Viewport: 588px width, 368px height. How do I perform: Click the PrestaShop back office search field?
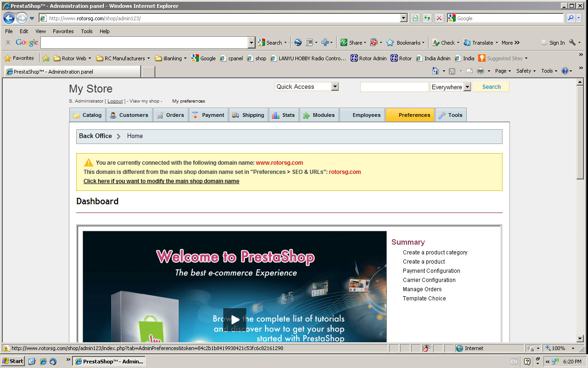[394, 87]
